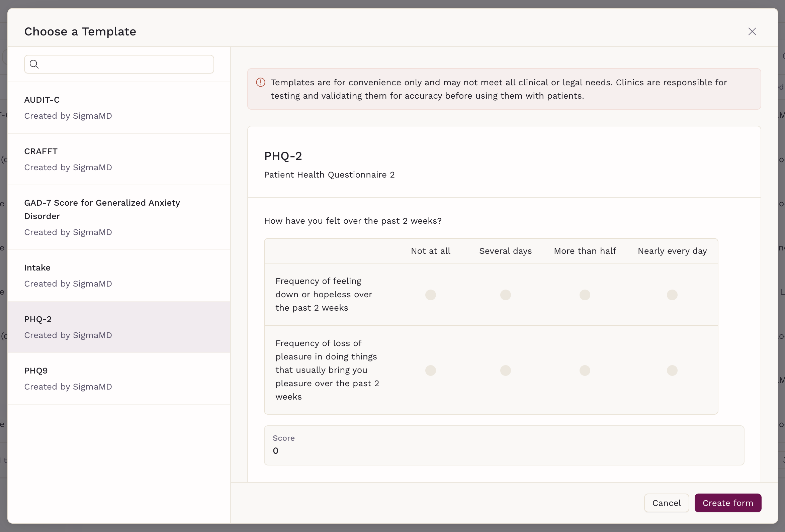Close the Choose a Template dialog
The height and width of the screenshot is (532, 785).
pyautogui.click(x=752, y=31)
